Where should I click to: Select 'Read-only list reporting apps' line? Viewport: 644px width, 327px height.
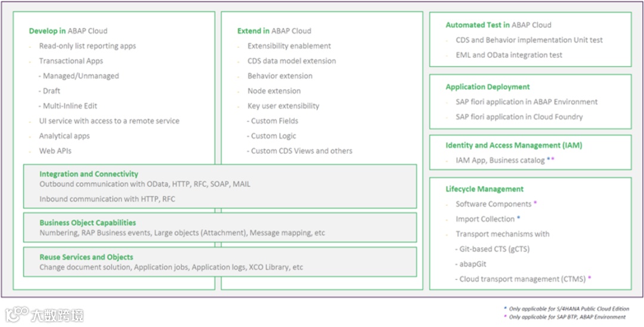click(88, 46)
